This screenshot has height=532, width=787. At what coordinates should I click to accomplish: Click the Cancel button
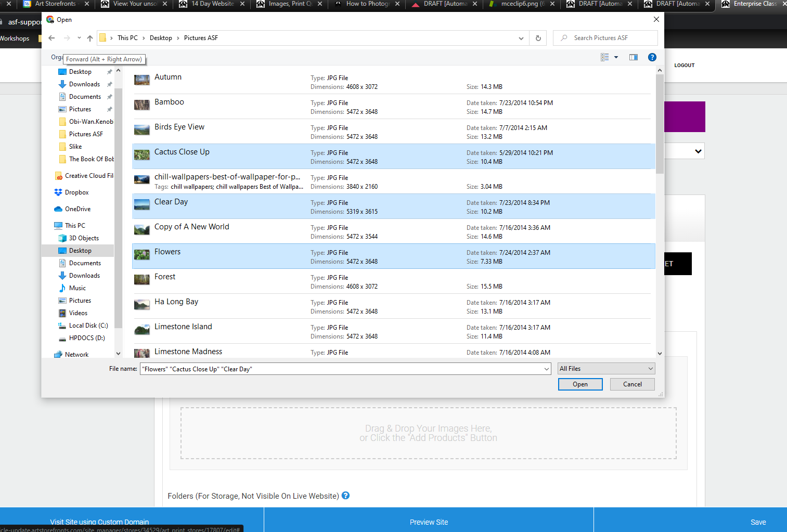coord(633,384)
